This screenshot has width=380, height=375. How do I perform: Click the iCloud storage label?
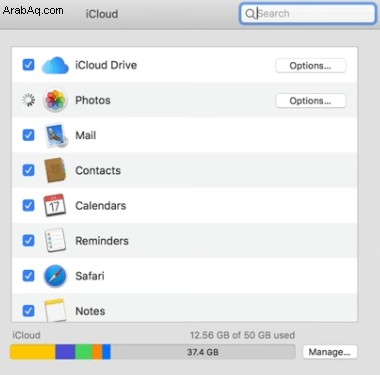coord(26,335)
